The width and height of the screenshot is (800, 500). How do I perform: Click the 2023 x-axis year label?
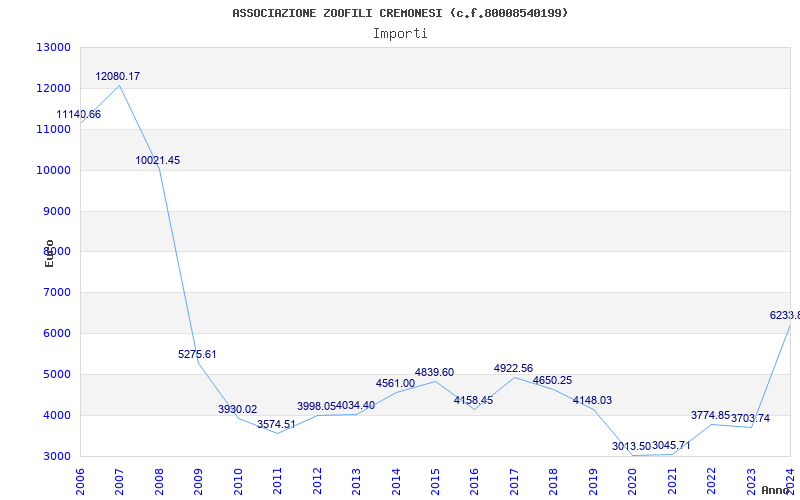(751, 482)
